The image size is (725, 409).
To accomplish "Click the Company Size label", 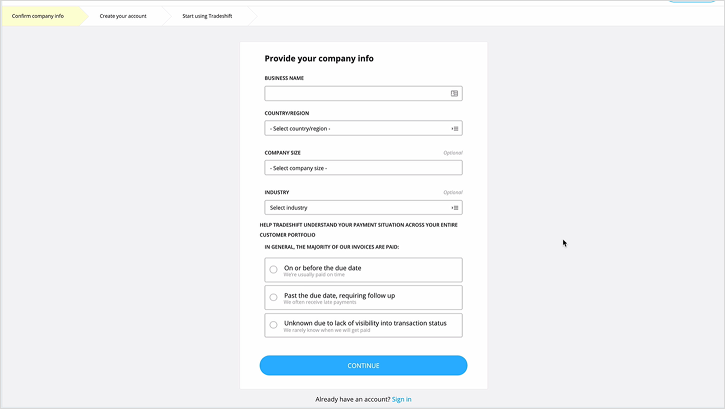I will pos(283,153).
